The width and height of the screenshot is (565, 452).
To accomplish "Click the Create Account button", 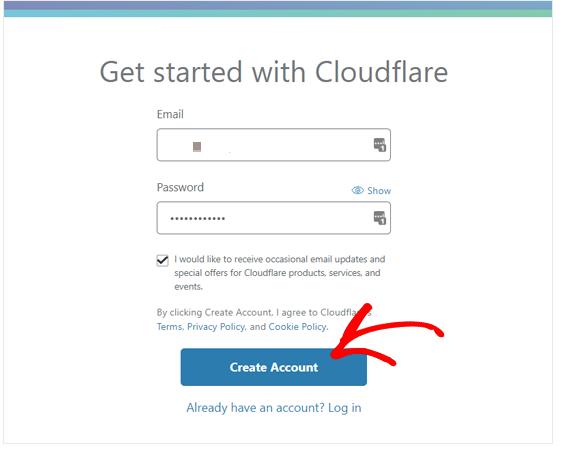I will click(x=273, y=367).
